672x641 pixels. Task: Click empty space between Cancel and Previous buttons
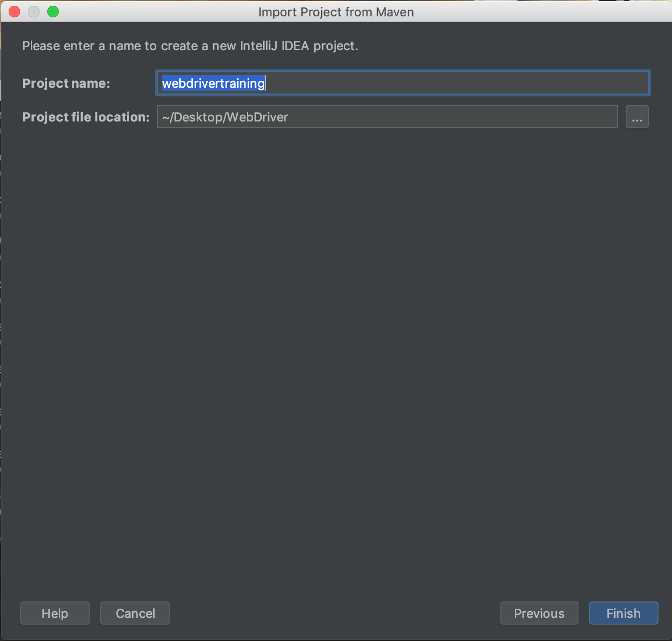click(x=335, y=613)
